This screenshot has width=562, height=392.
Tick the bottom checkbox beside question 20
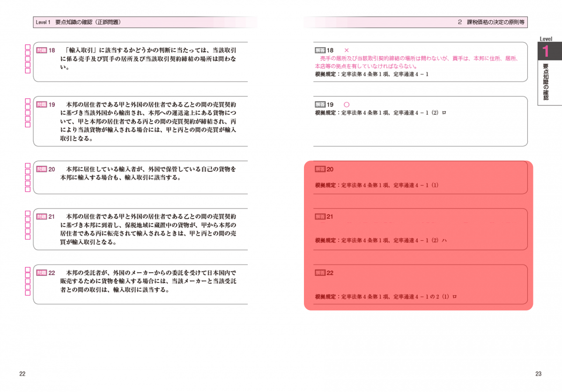pyautogui.click(x=28, y=189)
